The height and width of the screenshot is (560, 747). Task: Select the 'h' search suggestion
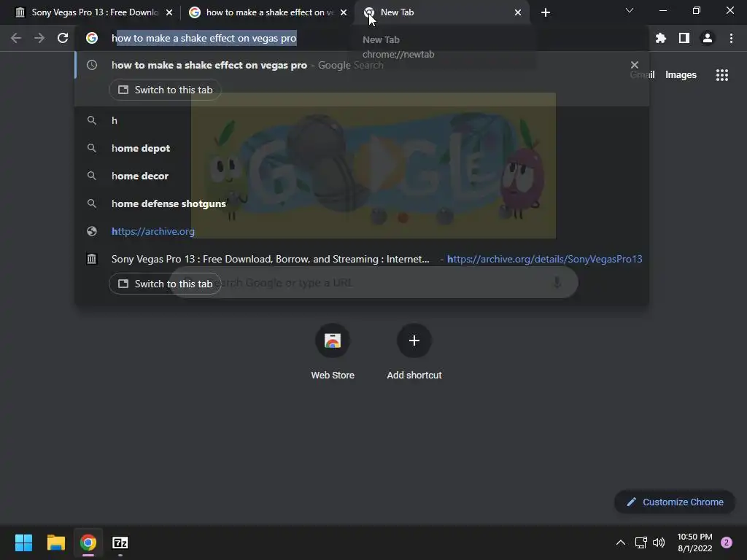[x=362, y=120]
